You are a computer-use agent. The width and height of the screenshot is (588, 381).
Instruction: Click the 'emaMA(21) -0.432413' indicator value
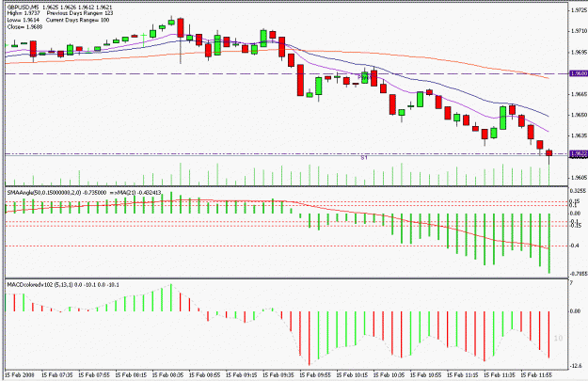[135, 192]
